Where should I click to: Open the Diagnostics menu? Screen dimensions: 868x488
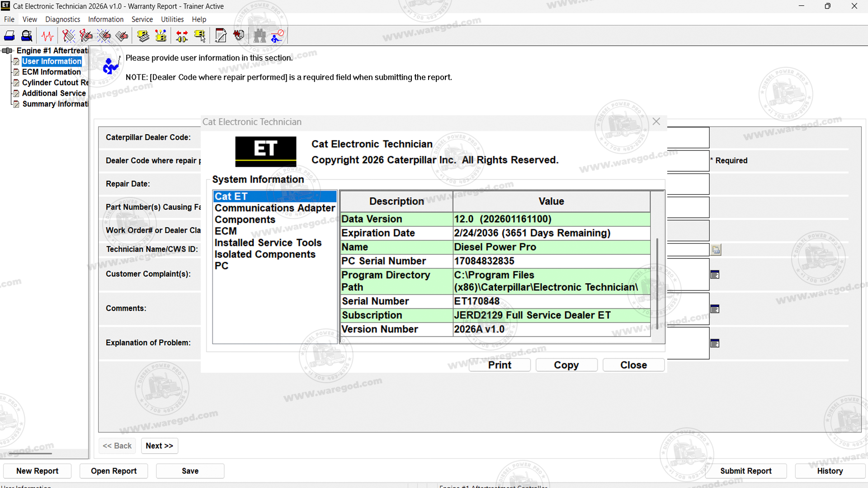point(62,19)
